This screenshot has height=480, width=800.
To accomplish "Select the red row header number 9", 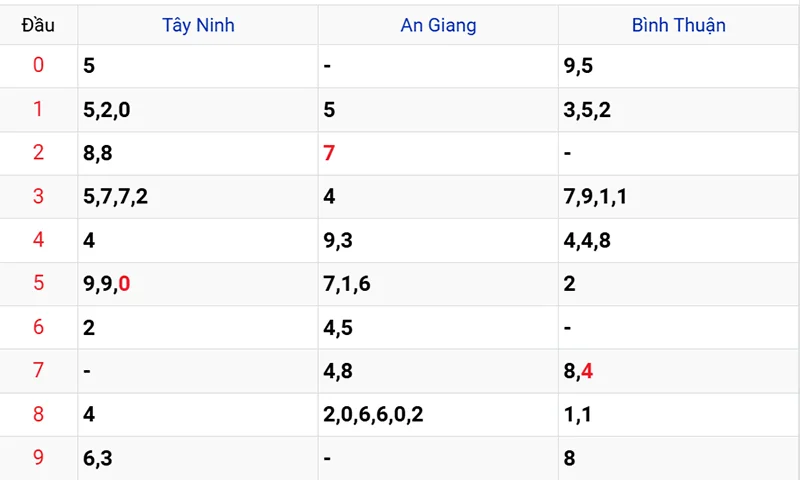I will tap(38, 458).
